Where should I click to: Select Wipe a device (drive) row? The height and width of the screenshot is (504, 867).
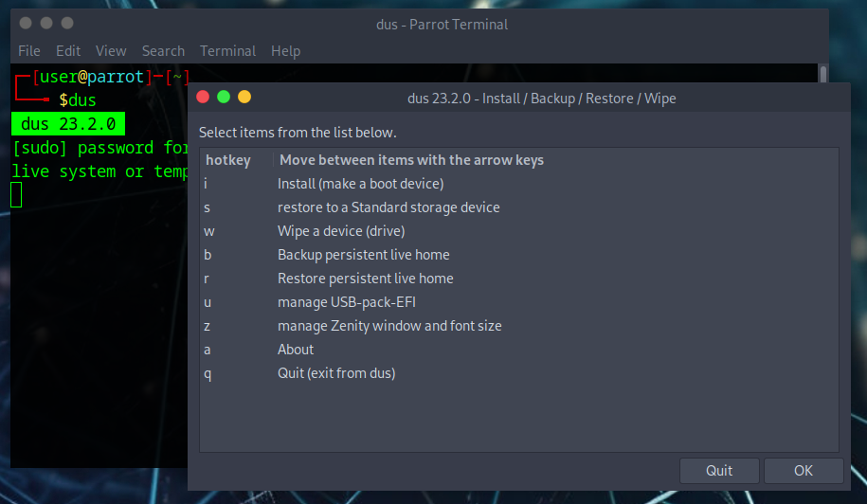340,231
